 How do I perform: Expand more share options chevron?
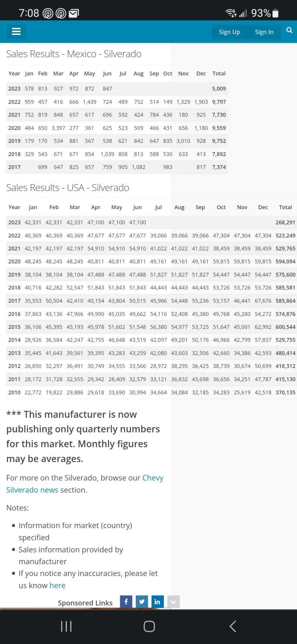pos(173,602)
